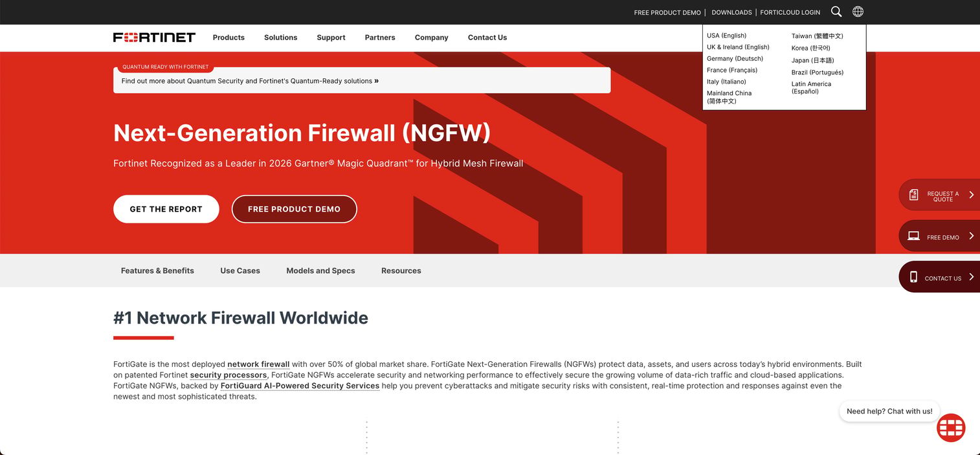This screenshot has height=455, width=980.
Task: Expand the Free Demo side chevron
Action: [x=971, y=236]
